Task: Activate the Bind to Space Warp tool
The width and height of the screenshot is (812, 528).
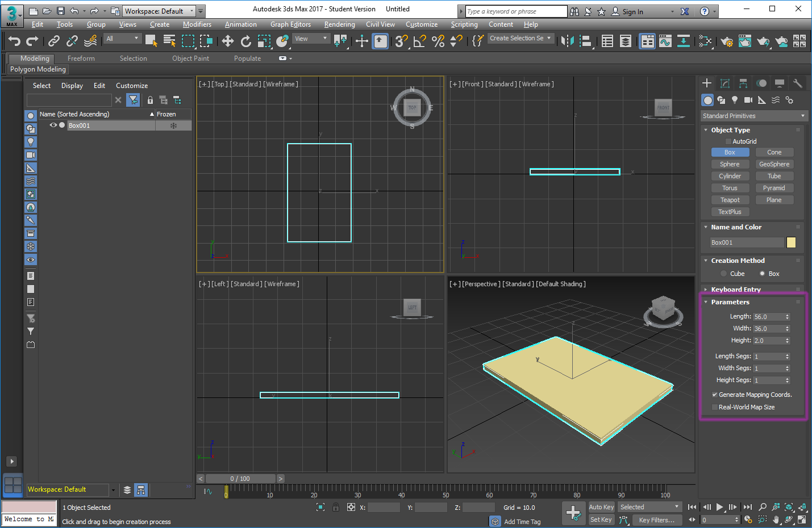Action: point(90,41)
